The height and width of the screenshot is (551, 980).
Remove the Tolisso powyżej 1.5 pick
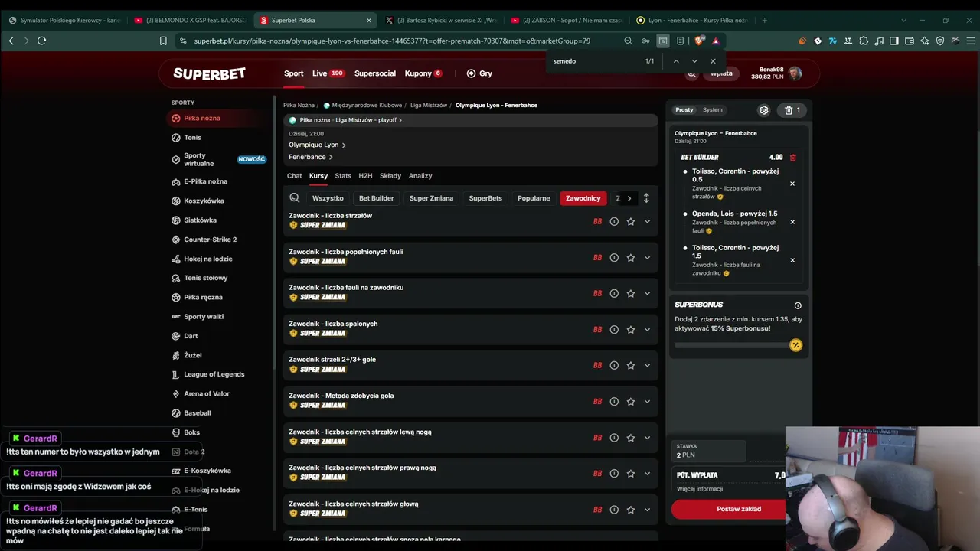click(x=792, y=260)
